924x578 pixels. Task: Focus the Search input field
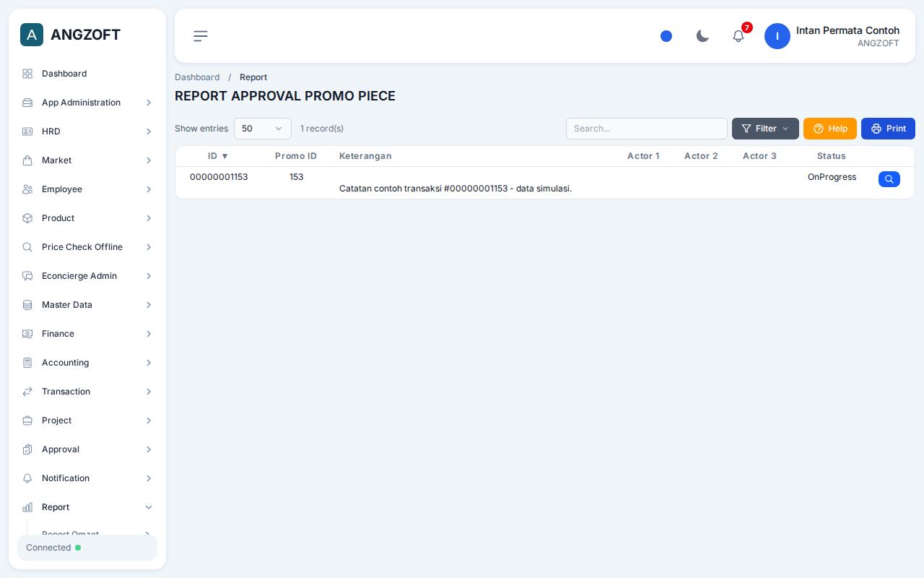tap(647, 129)
